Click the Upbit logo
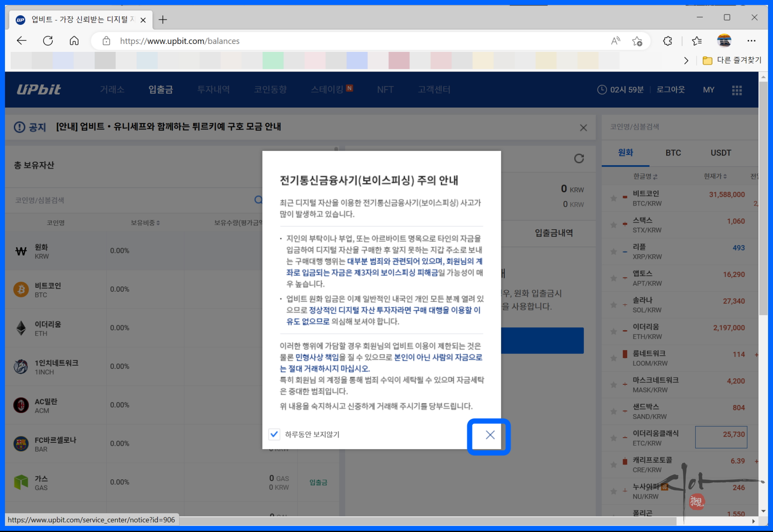773x532 pixels. pyautogui.click(x=39, y=90)
